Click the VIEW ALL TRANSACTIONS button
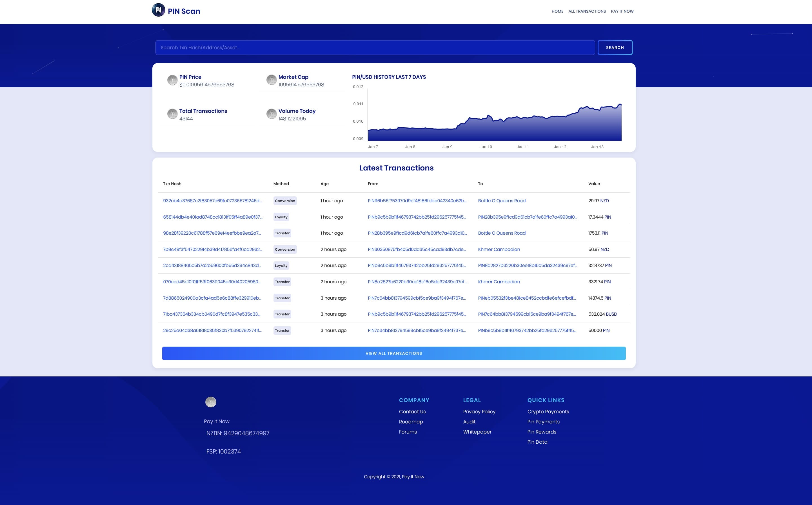The height and width of the screenshot is (505, 812). (x=393, y=353)
